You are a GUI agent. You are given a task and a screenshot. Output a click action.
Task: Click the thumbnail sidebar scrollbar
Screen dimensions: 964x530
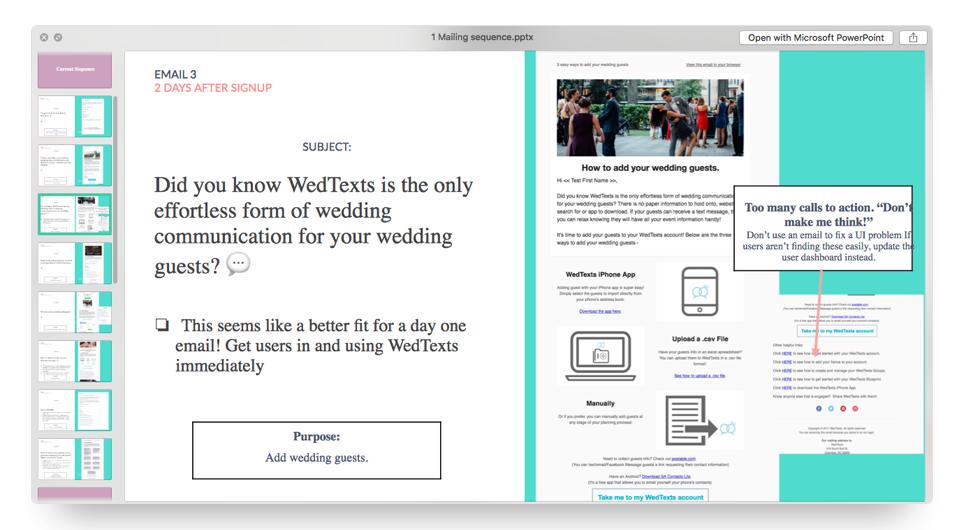(x=116, y=189)
